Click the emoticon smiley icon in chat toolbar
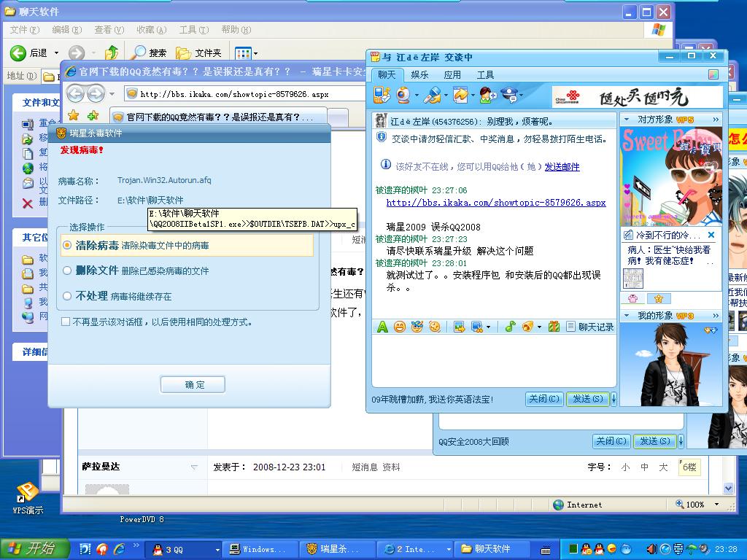Screen dimensions: 747x560 [400, 327]
